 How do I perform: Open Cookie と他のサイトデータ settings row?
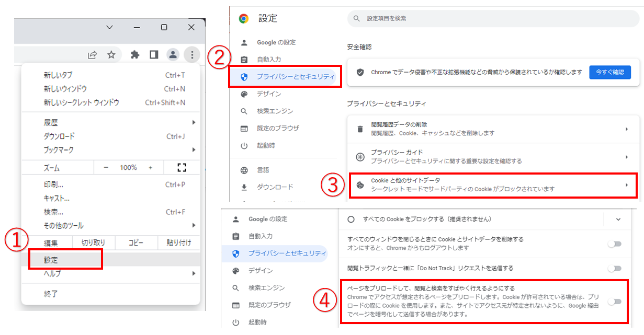pyautogui.click(x=492, y=185)
